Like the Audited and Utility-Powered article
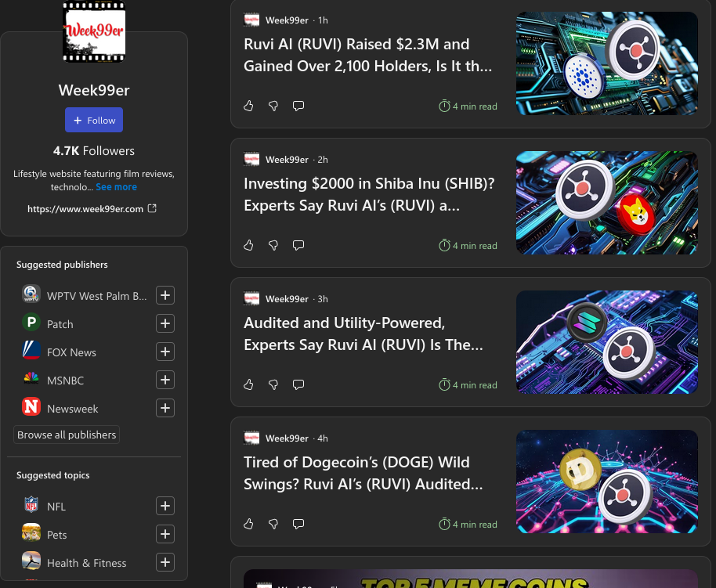This screenshot has width=716, height=588. [248, 384]
